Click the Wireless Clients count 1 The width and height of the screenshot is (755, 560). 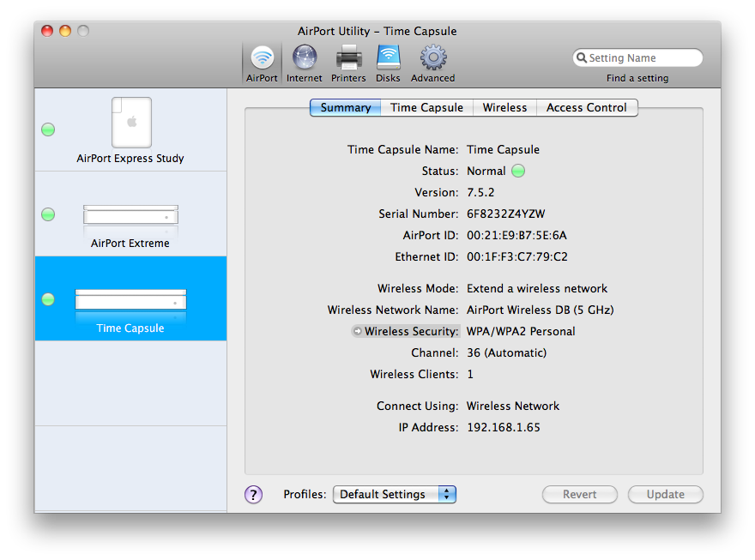[x=470, y=374]
